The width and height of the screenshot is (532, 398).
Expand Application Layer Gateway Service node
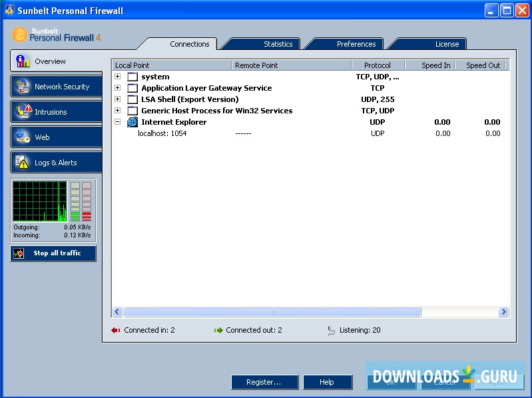click(x=117, y=87)
